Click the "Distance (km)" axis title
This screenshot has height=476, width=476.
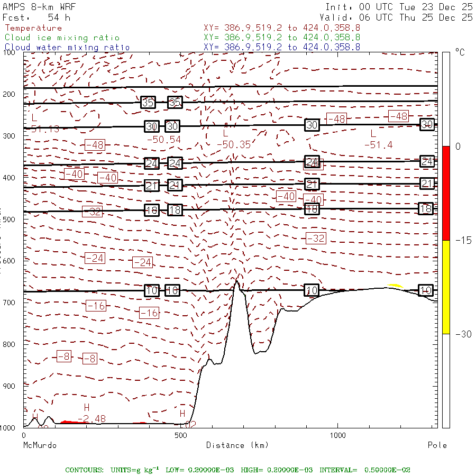pos(237,445)
